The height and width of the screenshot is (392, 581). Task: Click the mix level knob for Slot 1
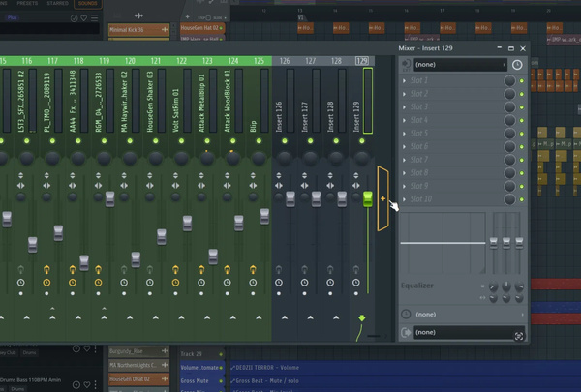509,82
